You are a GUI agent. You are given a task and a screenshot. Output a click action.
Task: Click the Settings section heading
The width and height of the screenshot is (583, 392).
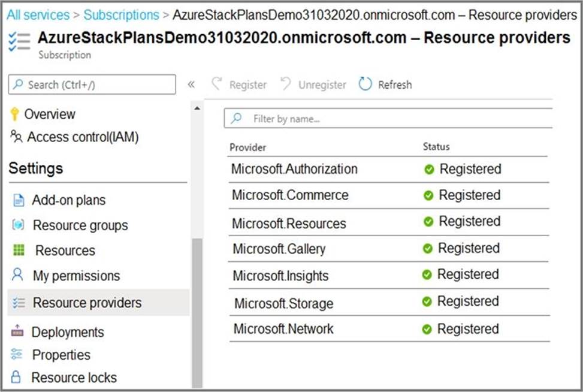point(36,169)
